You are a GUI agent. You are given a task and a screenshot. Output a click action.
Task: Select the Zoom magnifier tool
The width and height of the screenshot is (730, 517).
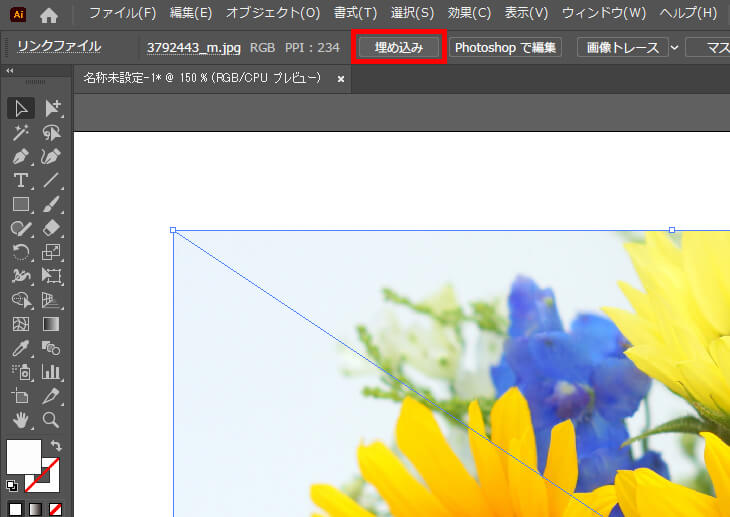coord(52,420)
